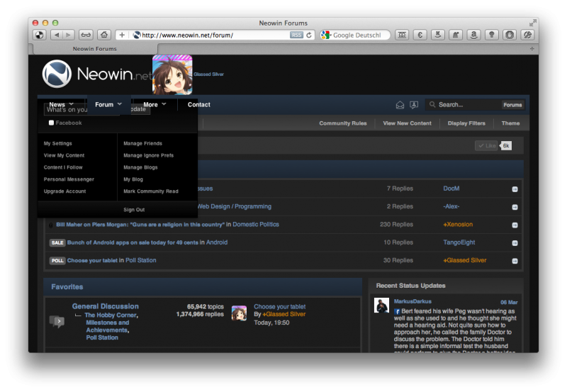Image resolution: width=567 pixels, height=392 pixels.
Task: Open the inbox envelope icon in forum bar
Action: point(400,105)
